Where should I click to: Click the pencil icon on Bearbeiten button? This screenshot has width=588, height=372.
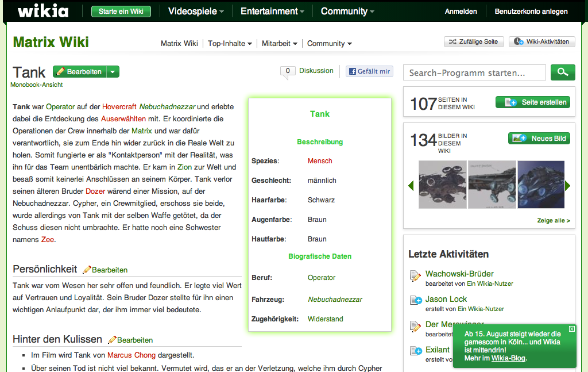coord(61,71)
